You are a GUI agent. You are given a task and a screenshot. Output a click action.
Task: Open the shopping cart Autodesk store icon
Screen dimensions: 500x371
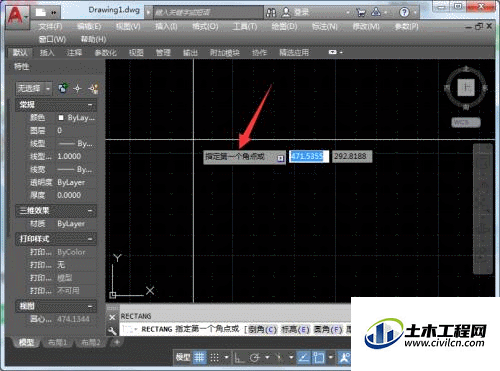click(361, 12)
